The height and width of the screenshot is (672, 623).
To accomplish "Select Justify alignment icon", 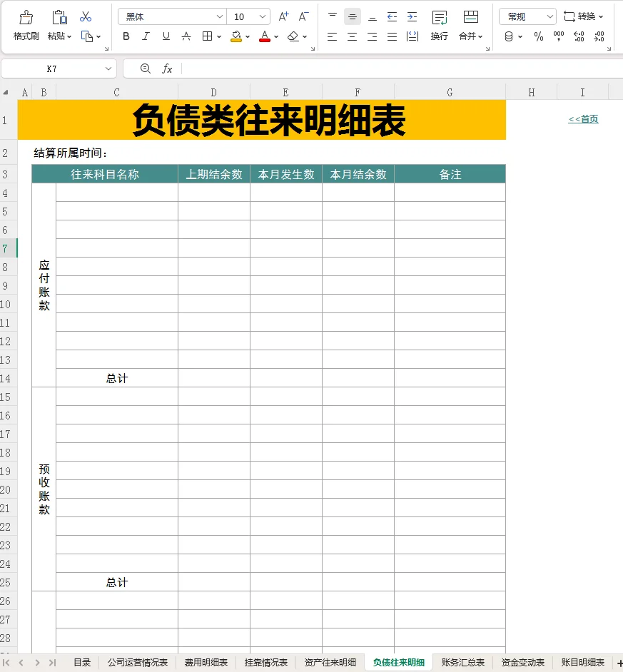I will (x=392, y=37).
